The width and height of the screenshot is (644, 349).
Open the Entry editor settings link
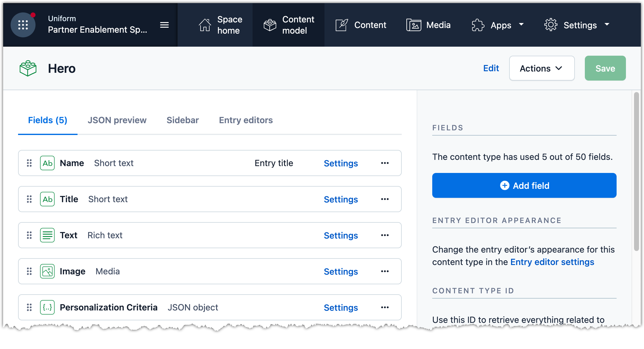pos(552,262)
